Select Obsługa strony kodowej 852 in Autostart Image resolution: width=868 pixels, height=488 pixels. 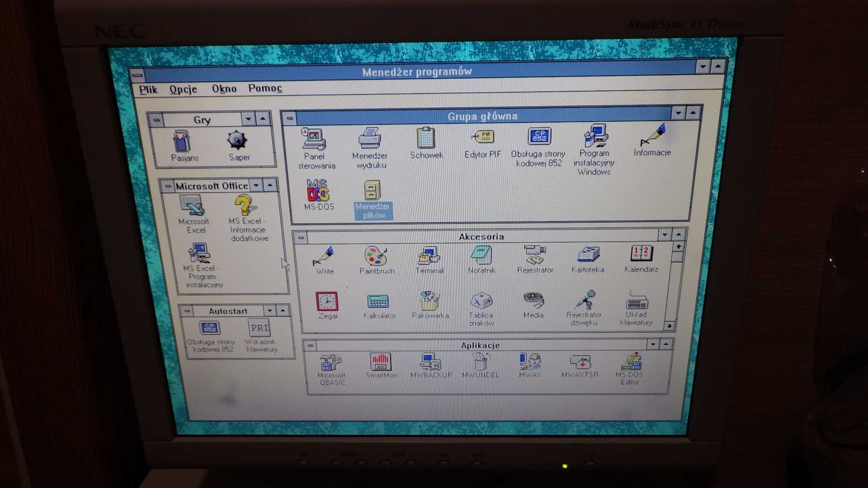tap(209, 328)
